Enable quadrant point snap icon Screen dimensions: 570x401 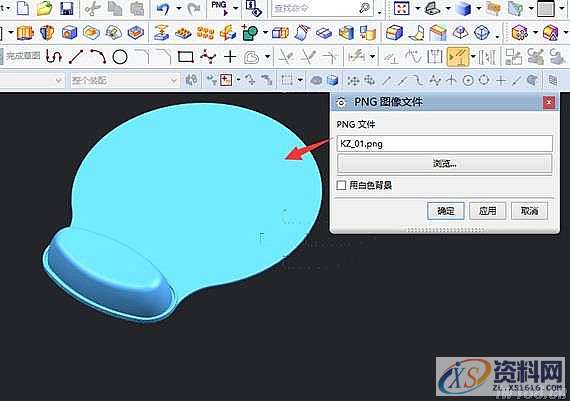(x=484, y=80)
